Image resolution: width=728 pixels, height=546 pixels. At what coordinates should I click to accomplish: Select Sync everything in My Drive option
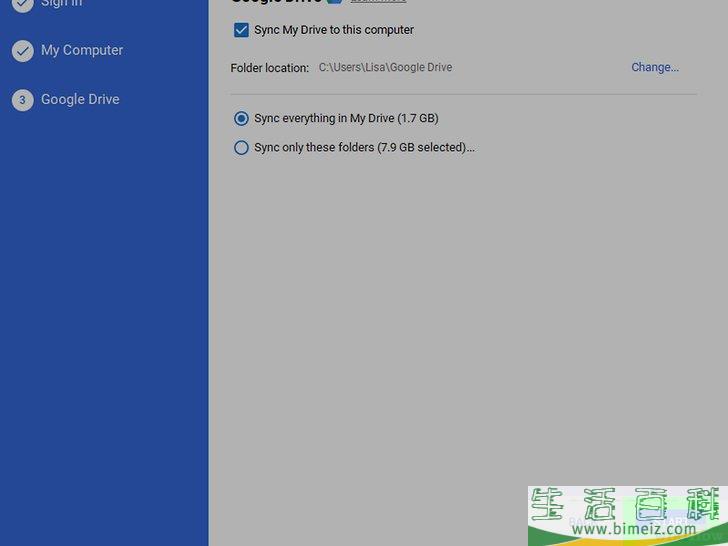241,118
